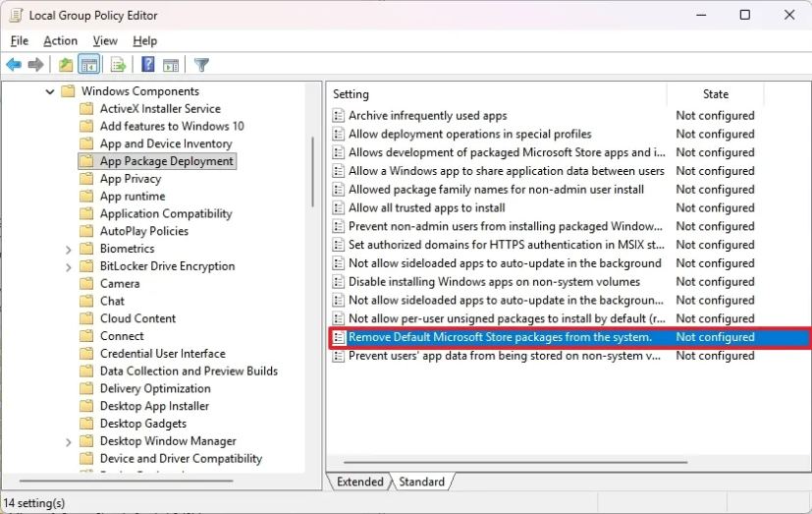Click the Export List toolbar icon

(118, 65)
